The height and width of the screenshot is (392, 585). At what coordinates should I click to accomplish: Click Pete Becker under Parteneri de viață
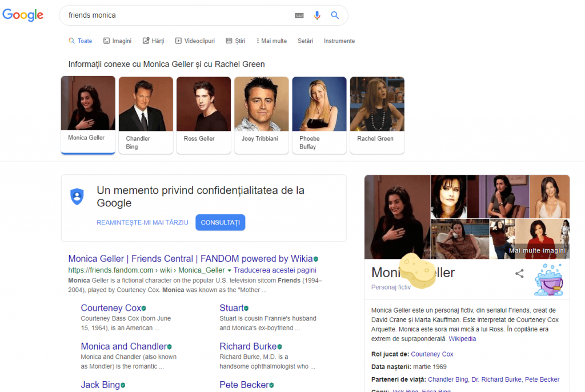pos(542,379)
